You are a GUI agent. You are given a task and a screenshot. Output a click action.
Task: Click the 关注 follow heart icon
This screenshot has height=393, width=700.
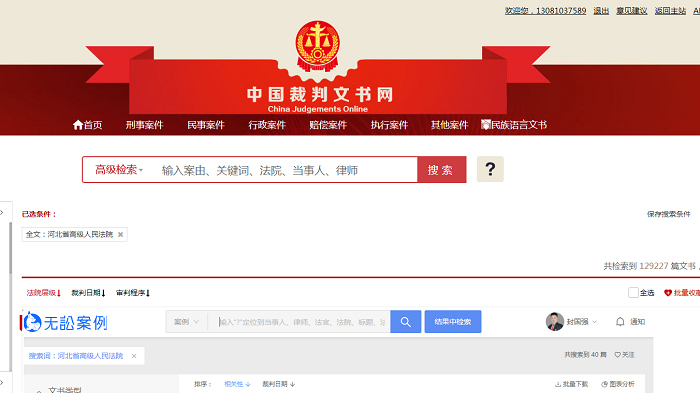(x=617, y=355)
